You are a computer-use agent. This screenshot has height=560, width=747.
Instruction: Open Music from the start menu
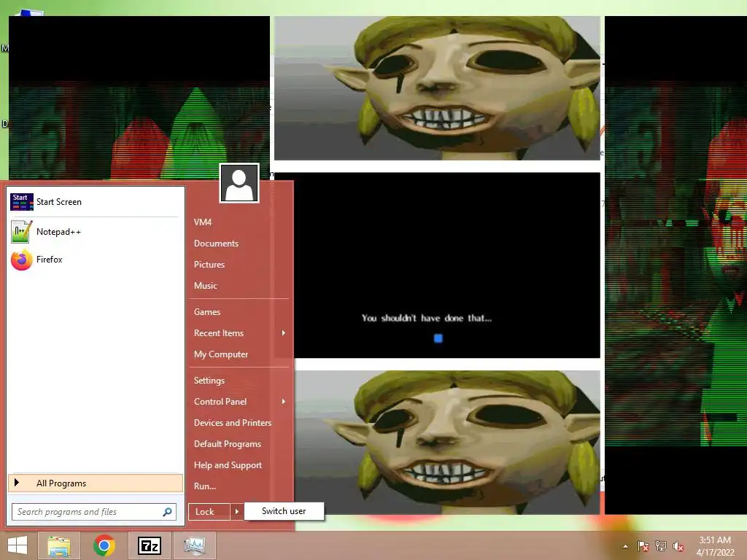205,286
